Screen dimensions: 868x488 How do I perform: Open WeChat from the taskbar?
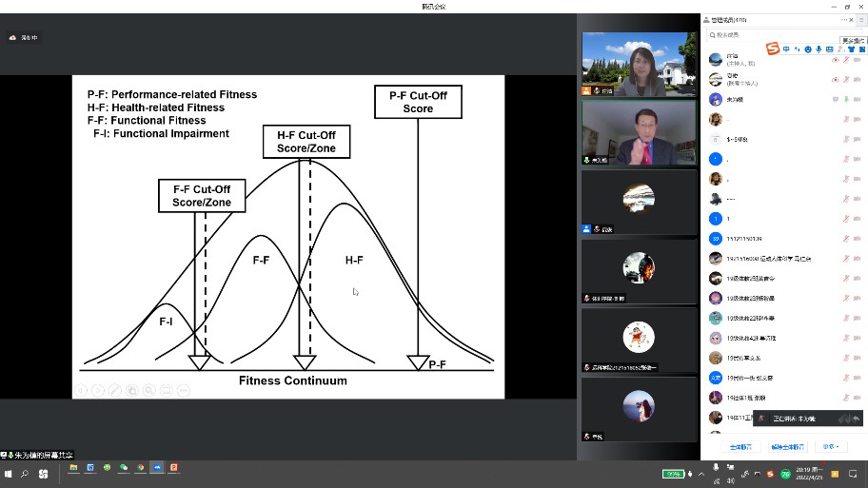point(123,468)
